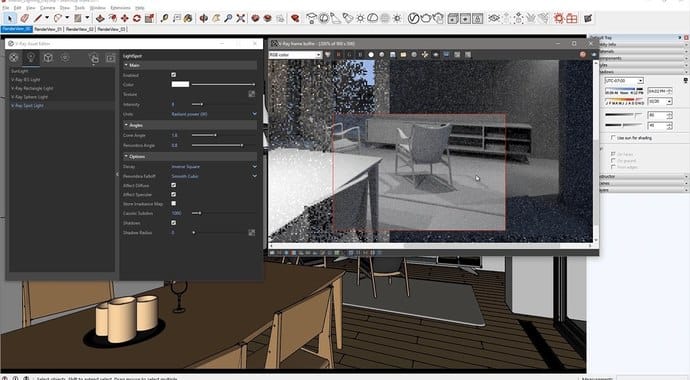
Task: Toggle the Enabled checkbox for the light
Action: [x=173, y=75]
